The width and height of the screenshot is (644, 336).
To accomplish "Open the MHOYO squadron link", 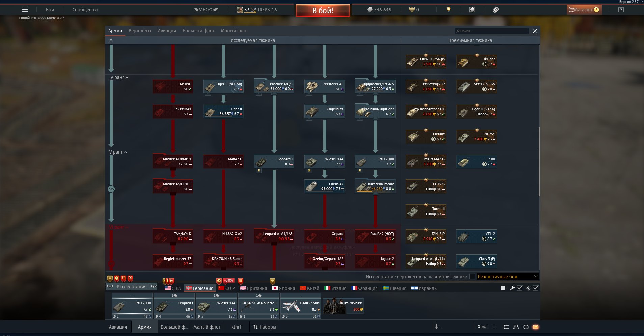I will click(x=206, y=10).
